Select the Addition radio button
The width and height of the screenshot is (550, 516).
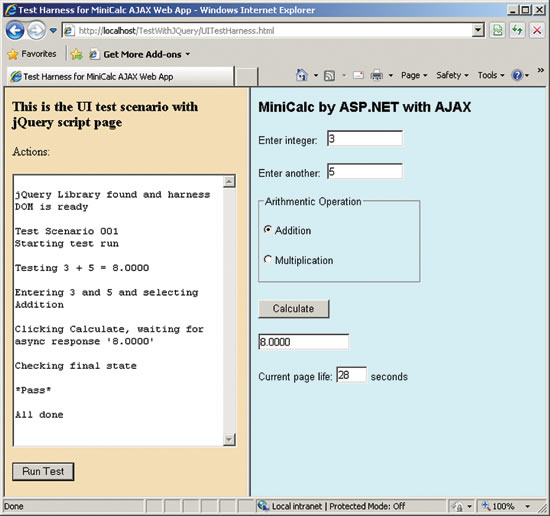[x=268, y=229]
